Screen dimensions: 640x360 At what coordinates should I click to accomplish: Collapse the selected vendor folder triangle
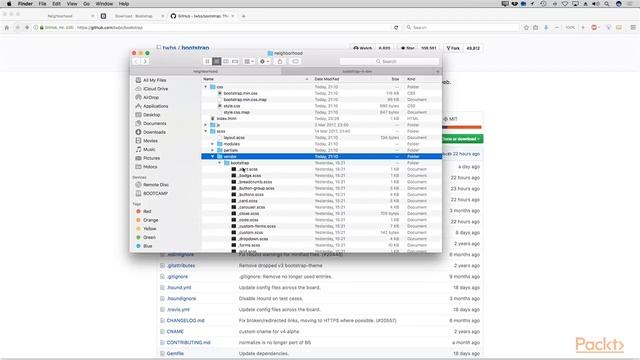point(213,157)
